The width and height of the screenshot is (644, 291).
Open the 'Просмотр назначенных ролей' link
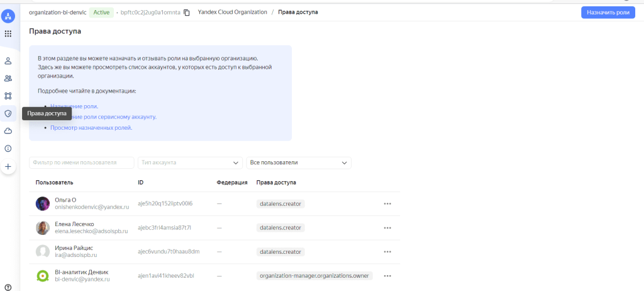click(x=91, y=128)
